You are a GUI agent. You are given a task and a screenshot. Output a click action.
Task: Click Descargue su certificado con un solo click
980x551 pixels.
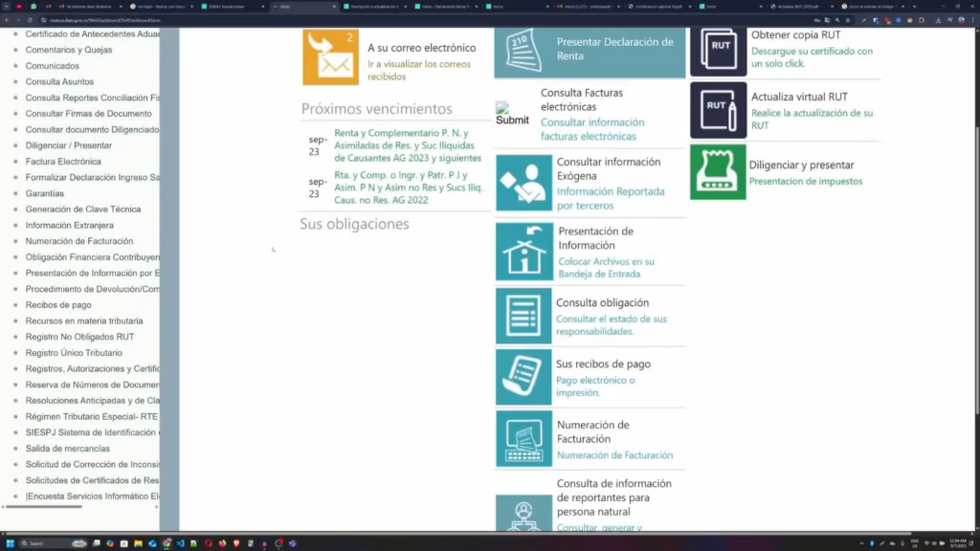(812, 56)
